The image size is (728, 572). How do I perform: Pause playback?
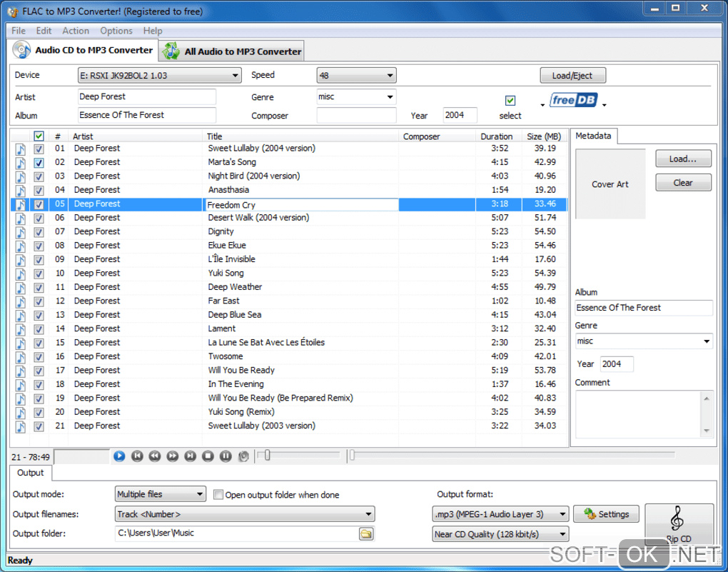point(226,456)
